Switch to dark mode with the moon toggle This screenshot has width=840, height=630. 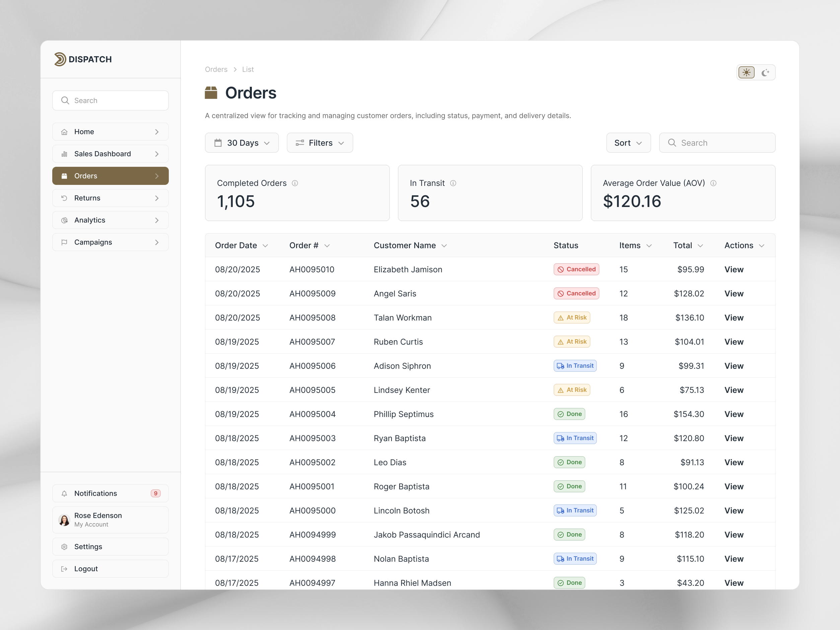[x=766, y=72]
